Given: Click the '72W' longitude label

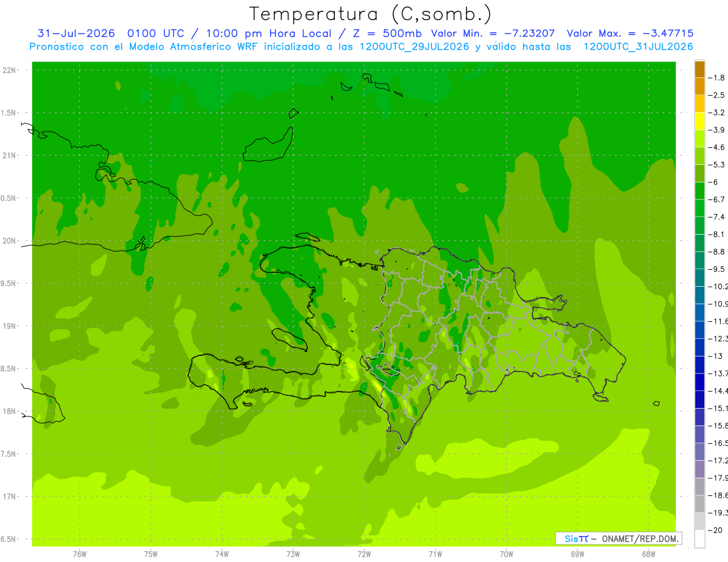Looking at the screenshot, I should click(365, 554).
